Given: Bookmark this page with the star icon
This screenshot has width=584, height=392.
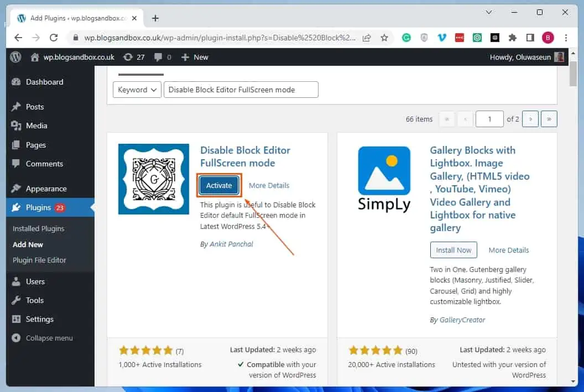Looking at the screenshot, I should (x=384, y=38).
